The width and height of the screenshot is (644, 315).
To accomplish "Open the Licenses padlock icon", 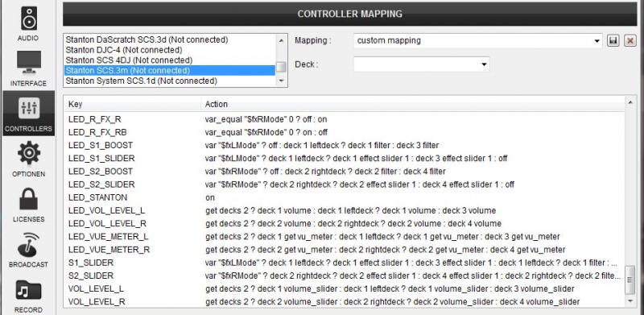I will coord(28,199).
